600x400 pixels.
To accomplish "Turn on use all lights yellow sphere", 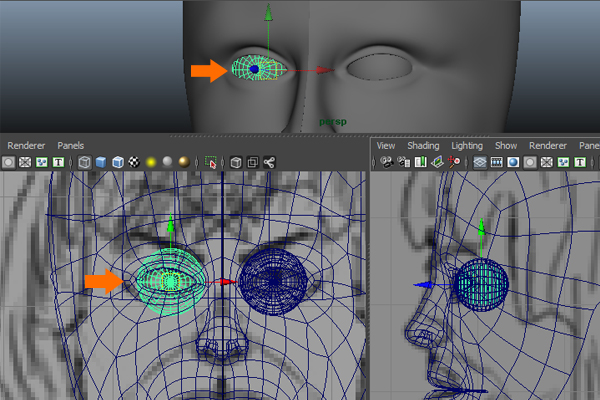I will tap(151, 162).
